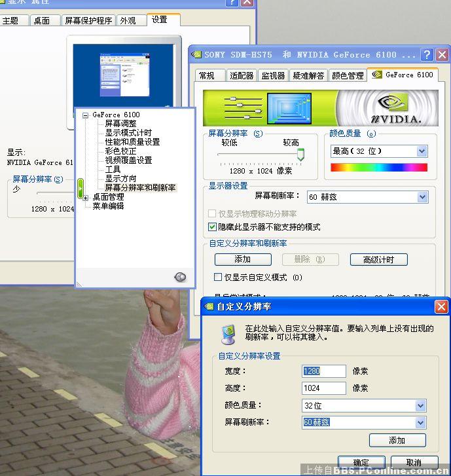Click 确定 in the custom resolution dialog
This screenshot has width=451, height=476.
tap(361, 463)
